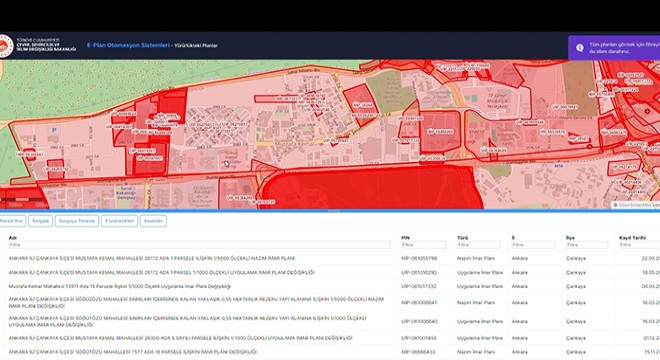Screen dimensions: 660x360
Task: Open the Parsel Ara button
Action: click(x=12, y=221)
